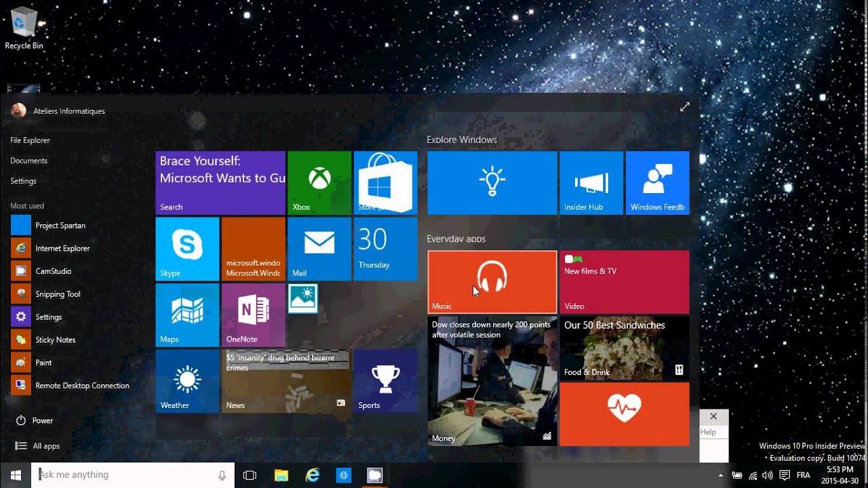Click the Everyday apps group heading
The image size is (868, 488).
coord(456,239)
